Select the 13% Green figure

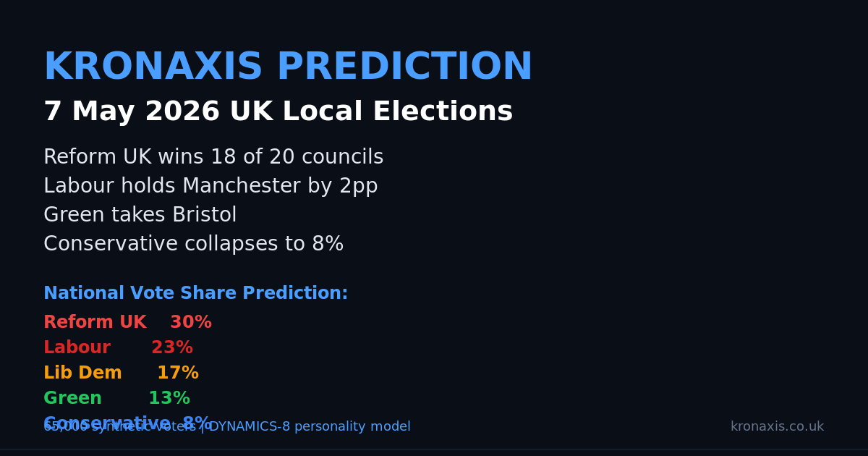click(169, 399)
